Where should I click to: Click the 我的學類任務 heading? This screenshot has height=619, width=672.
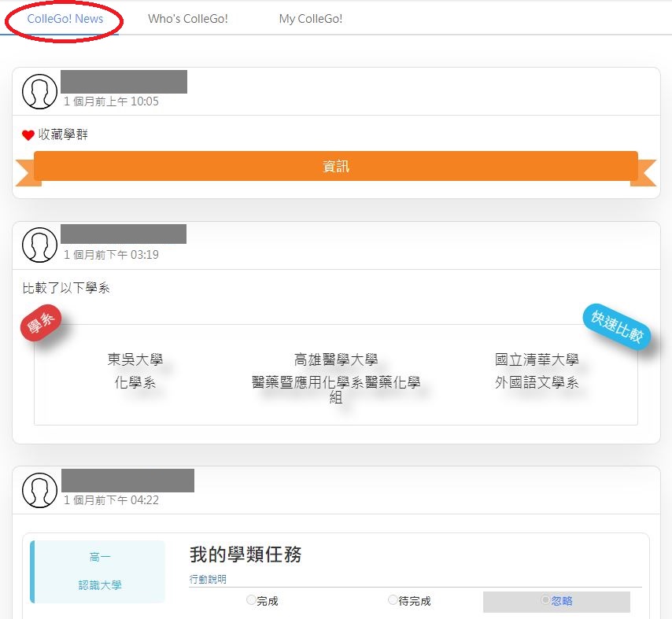pyautogui.click(x=246, y=555)
